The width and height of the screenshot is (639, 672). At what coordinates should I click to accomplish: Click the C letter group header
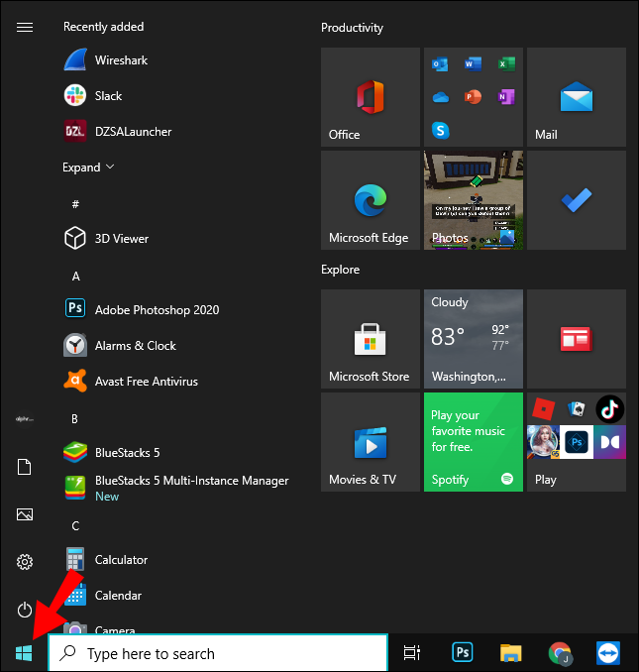(75, 526)
